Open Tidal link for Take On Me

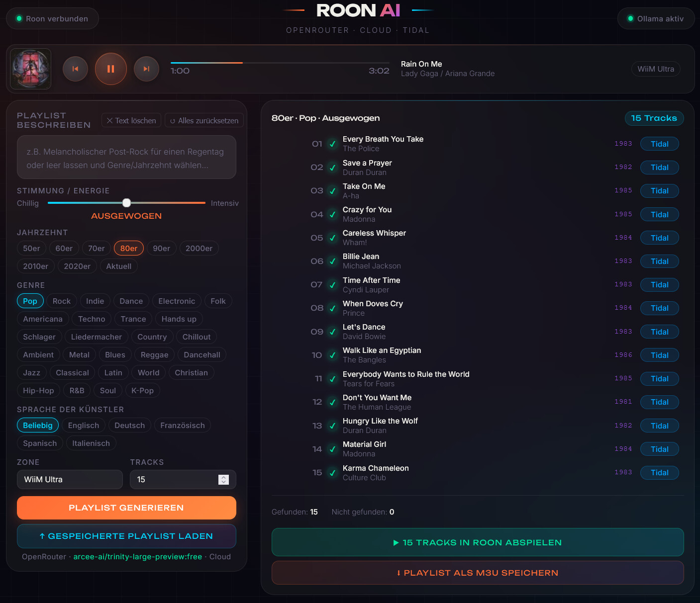(659, 191)
